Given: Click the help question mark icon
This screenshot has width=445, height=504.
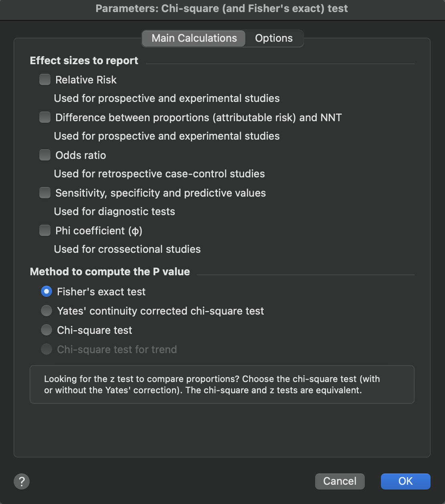Looking at the screenshot, I should click(22, 481).
